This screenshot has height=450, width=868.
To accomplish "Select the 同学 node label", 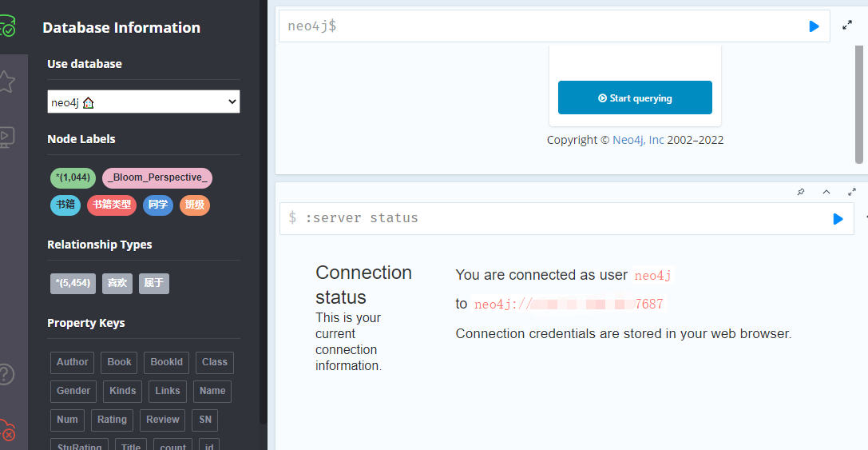I will pyautogui.click(x=158, y=205).
